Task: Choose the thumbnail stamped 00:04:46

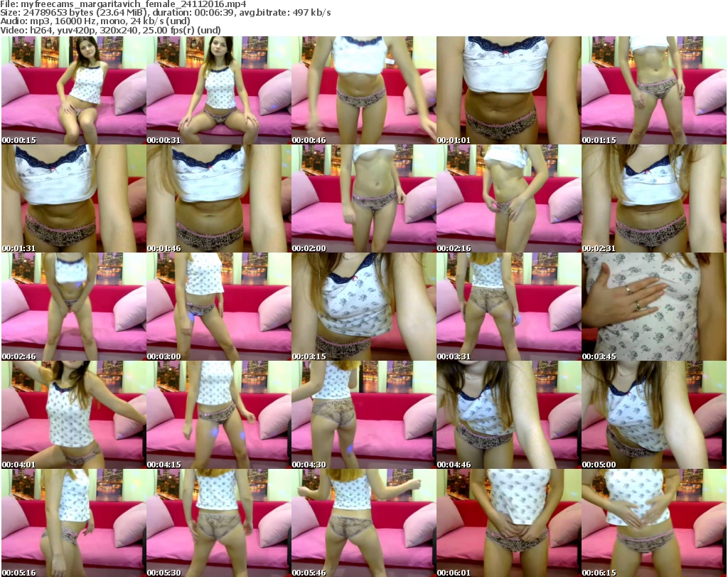Action: [509, 415]
